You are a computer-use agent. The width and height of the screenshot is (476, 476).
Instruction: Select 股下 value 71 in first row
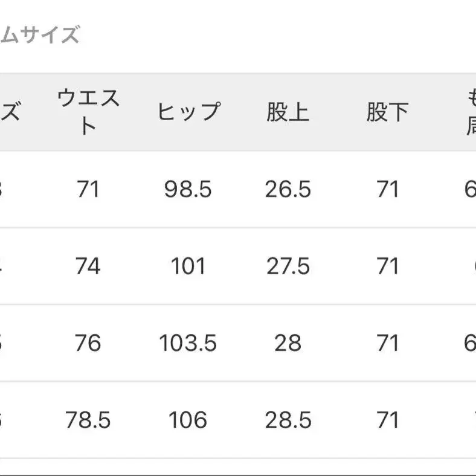pyautogui.click(x=387, y=190)
